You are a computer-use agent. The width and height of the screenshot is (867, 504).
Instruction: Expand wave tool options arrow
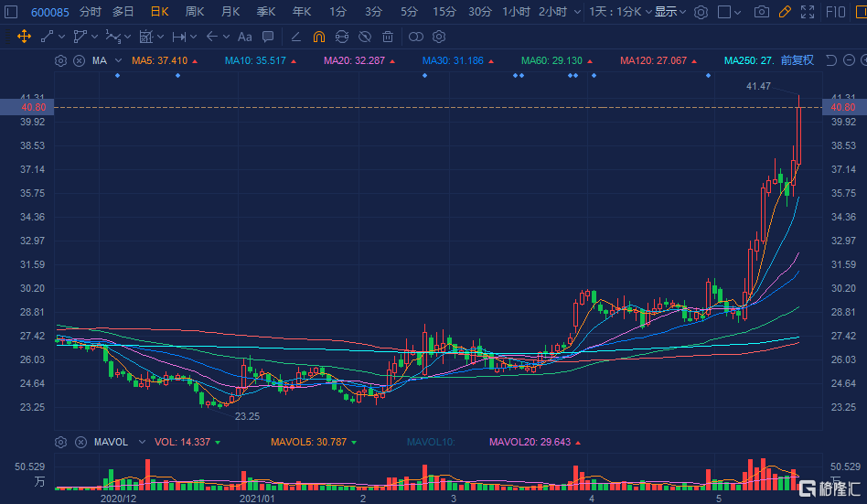coord(128,37)
